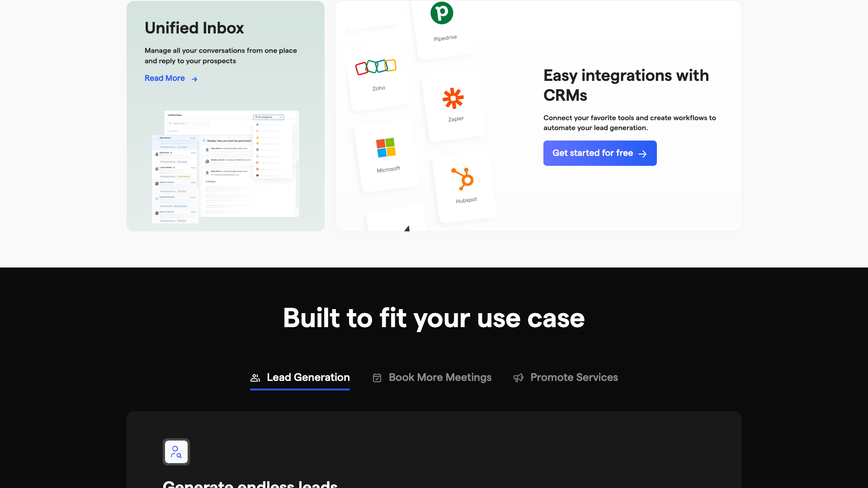
Task: Click the Read More link under Unified Inbox
Action: pyautogui.click(x=165, y=78)
